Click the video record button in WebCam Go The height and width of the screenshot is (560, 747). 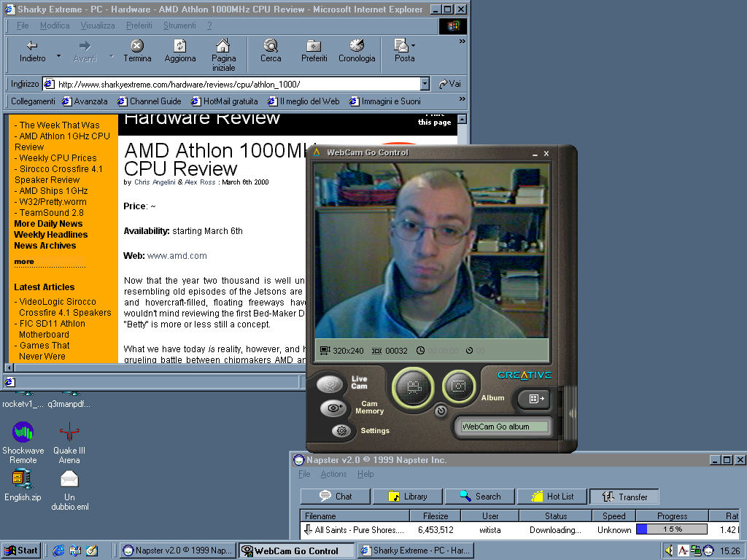pos(413,388)
